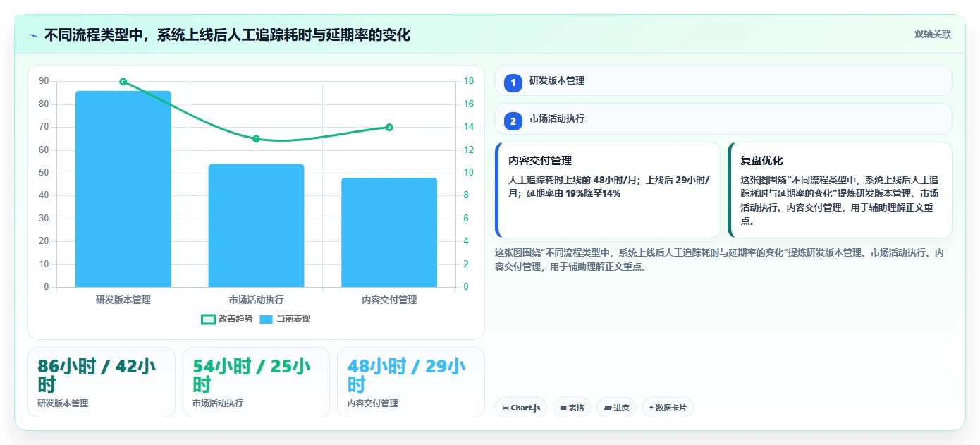Screen dimensions: 980x445
Task: Click the 研发版本管理 x-axis label
Action: point(123,300)
